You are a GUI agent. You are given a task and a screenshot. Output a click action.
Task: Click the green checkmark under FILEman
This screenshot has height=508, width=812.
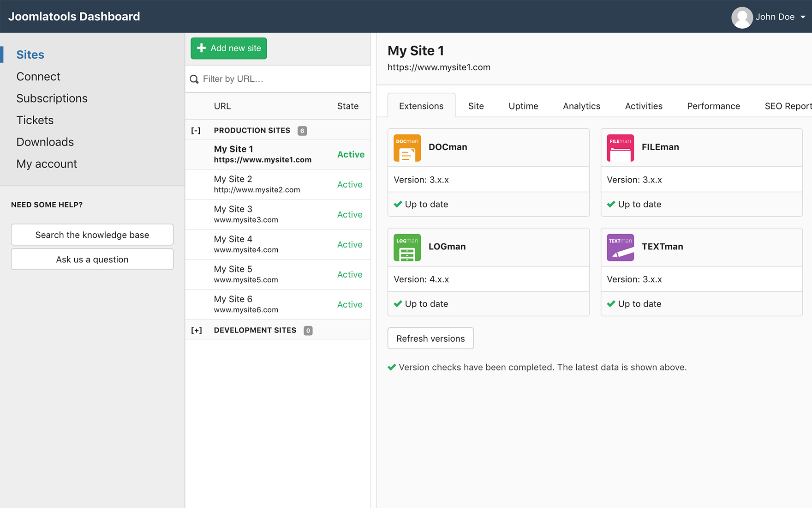pyautogui.click(x=611, y=204)
